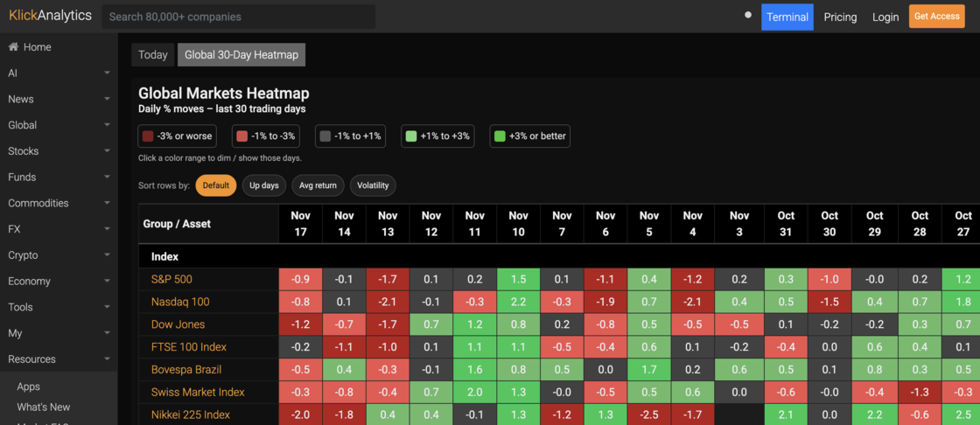The width and height of the screenshot is (980, 425).
Task: Click the Nov 17 column header
Action: (x=301, y=224)
